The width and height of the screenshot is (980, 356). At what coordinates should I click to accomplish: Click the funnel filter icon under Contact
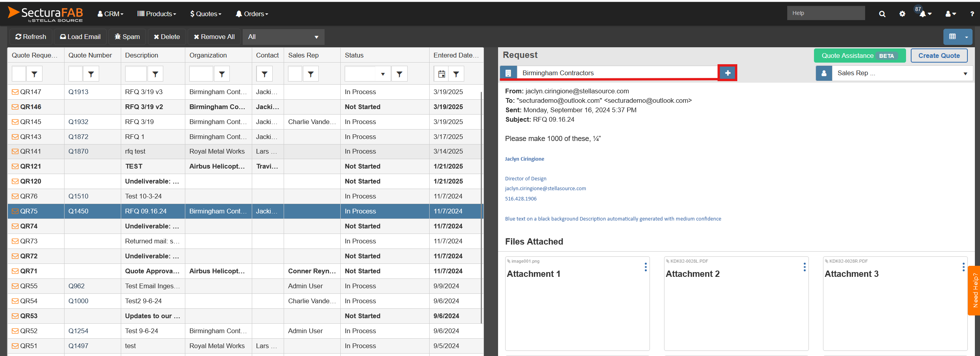(264, 74)
